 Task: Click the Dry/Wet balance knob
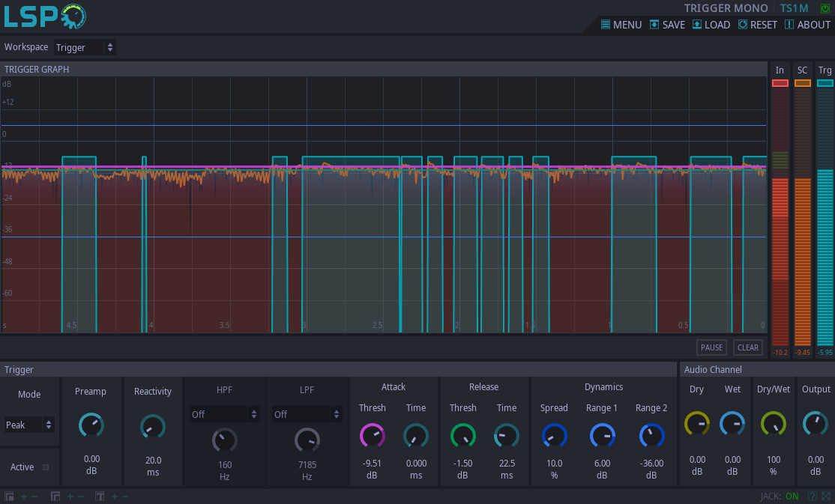click(x=774, y=424)
